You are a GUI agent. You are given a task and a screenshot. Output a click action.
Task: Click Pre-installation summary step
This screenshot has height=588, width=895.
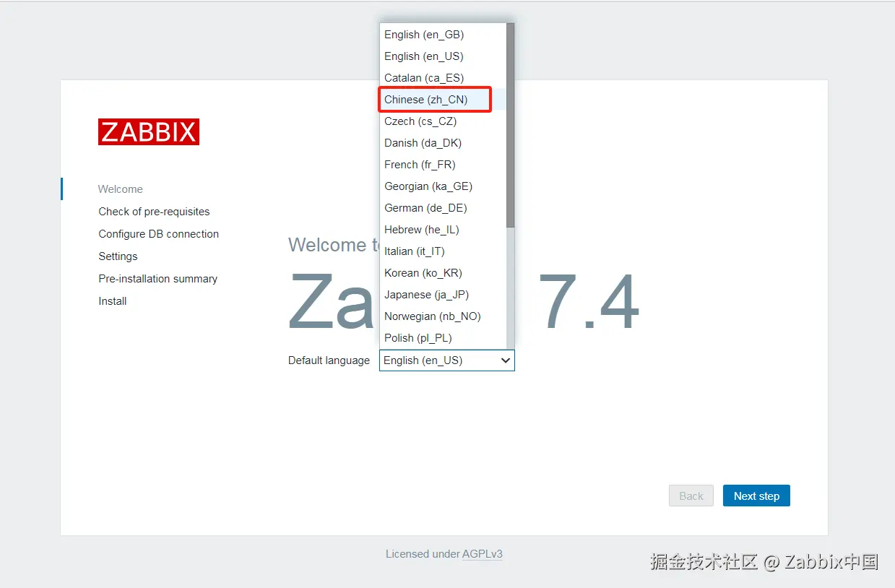tap(158, 279)
